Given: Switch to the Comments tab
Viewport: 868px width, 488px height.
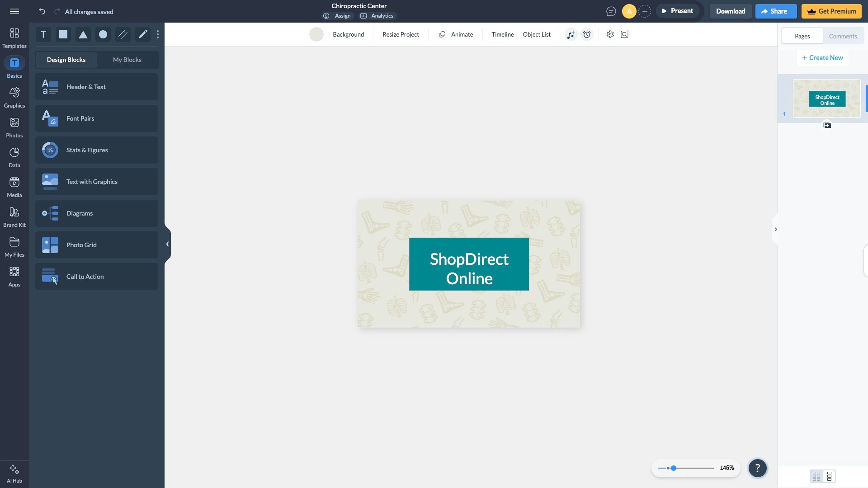Looking at the screenshot, I should (x=843, y=36).
